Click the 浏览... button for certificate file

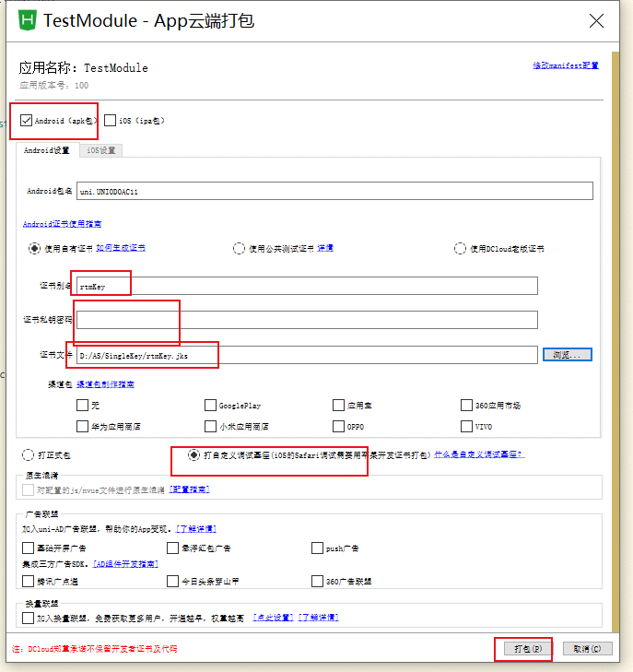(567, 354)
